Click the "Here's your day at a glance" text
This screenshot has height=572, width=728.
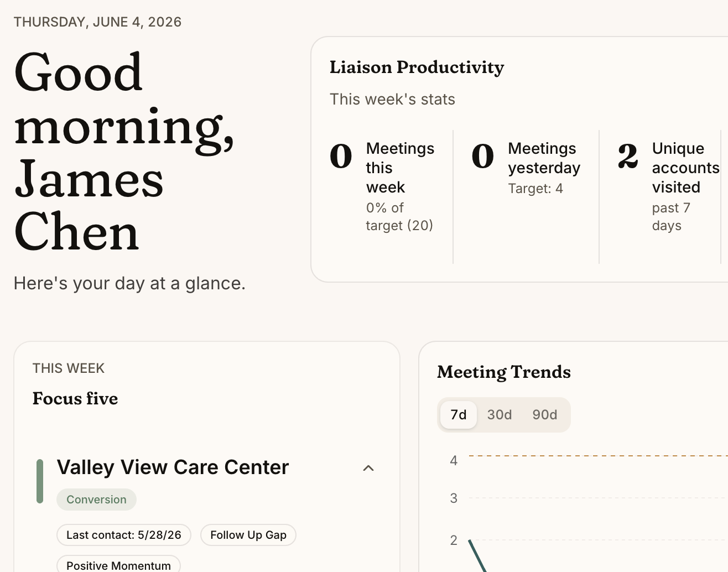[x=129, y=283]
